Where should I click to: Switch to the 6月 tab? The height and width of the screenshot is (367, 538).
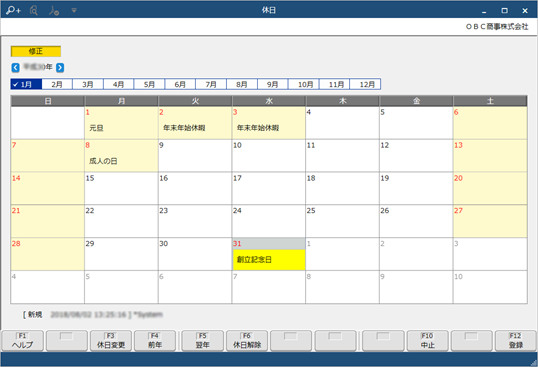coord(180,84)
